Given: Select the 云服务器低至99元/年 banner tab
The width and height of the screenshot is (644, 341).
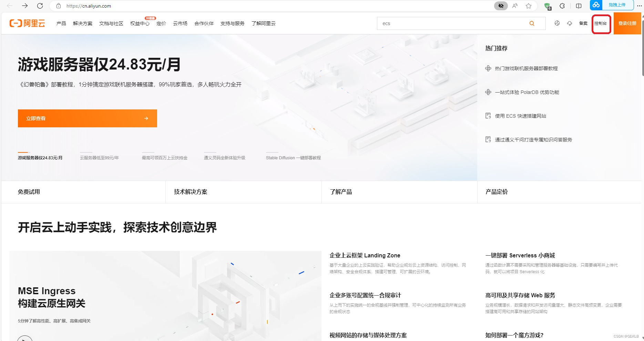Looking at the screenshot, I should (x=100, y=158).
